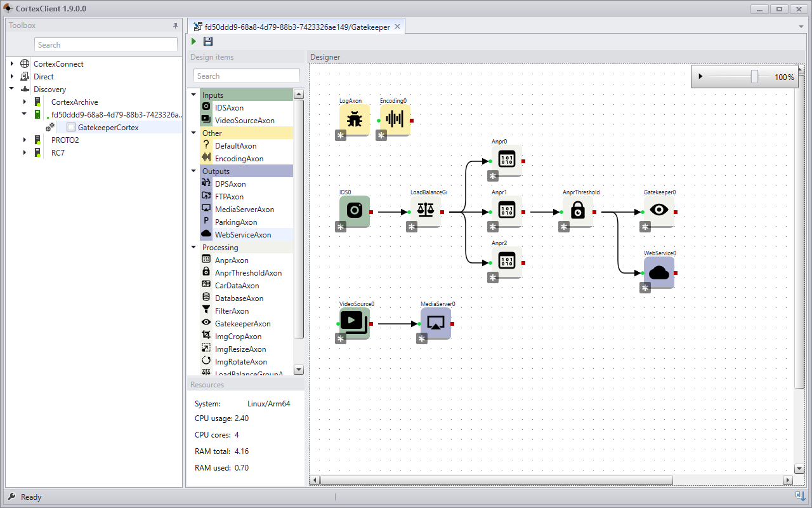This screenshot has width=812, height=508.
Task: Select GatekeeperAxon in the Processing list
Action: point(243,324)
